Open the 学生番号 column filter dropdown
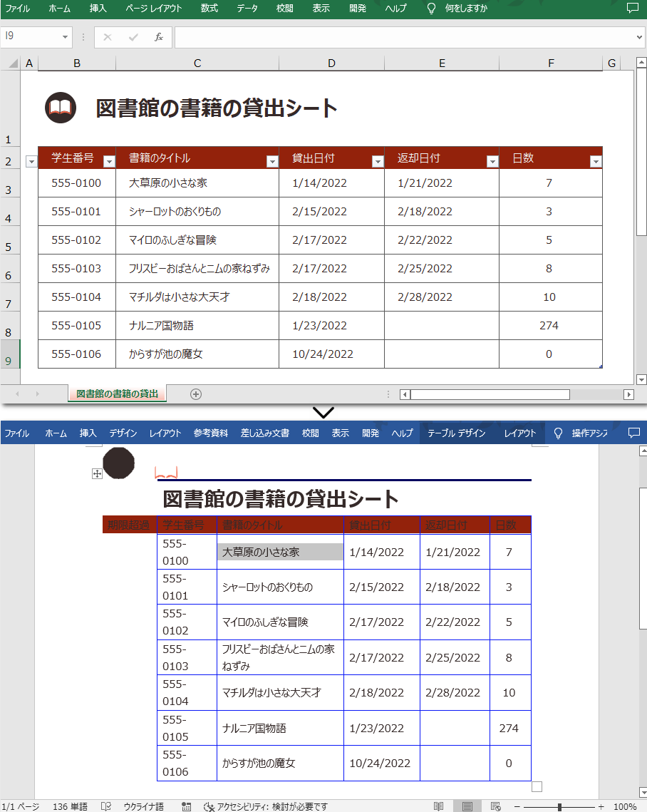Screen dimensions: 647x812 click(x=109, y=161)
